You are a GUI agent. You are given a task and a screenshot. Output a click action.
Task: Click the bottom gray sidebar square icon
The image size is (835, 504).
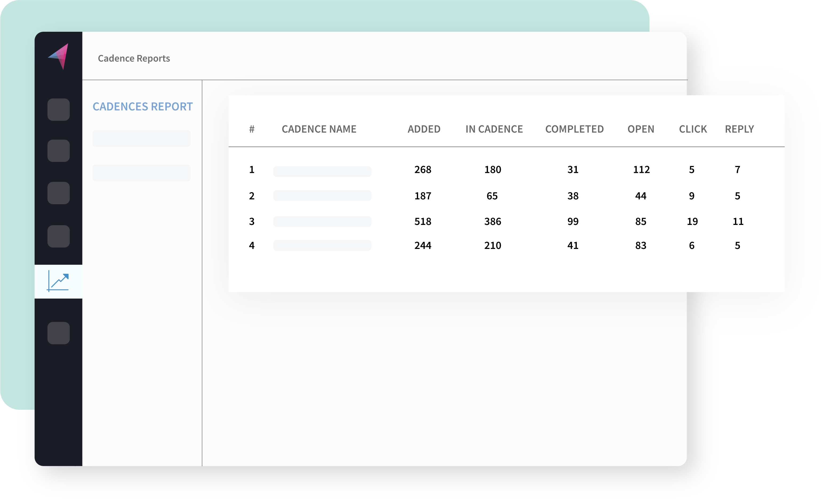(x=58, y=333)
